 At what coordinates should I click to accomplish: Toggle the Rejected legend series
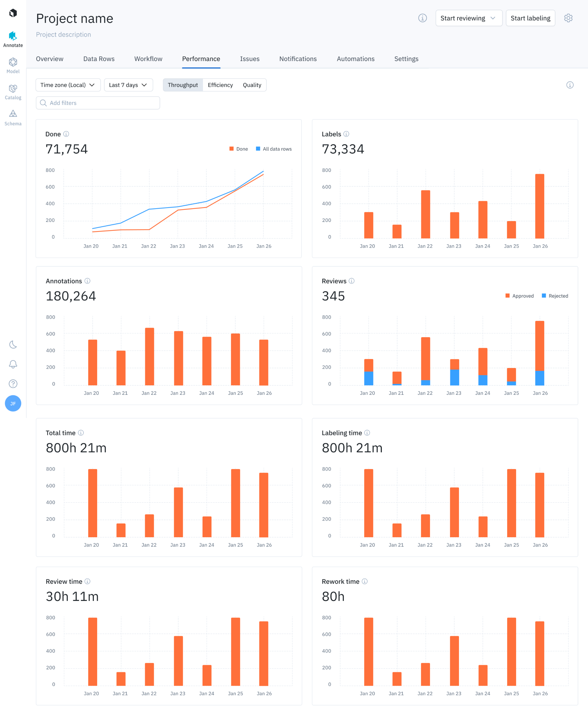tap(555, 296)
